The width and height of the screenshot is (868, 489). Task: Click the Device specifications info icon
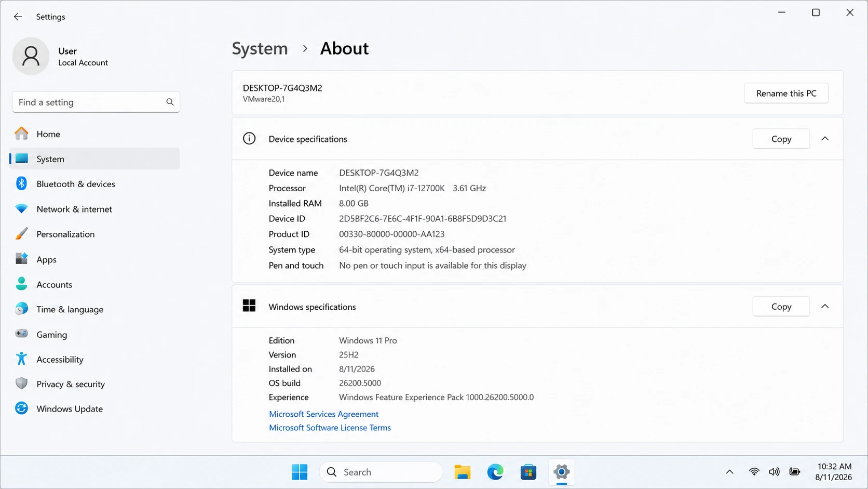(249, 139)
